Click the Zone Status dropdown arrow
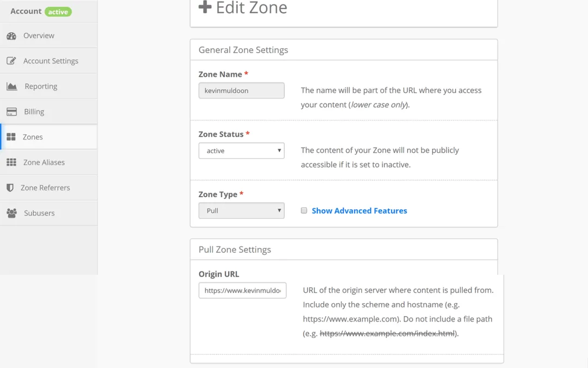This screenshot has height=368, width=588. click(279, 150)
